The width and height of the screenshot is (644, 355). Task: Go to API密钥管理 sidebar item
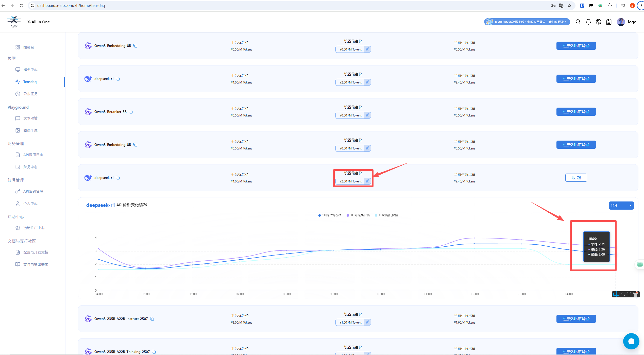pos(33,191)
